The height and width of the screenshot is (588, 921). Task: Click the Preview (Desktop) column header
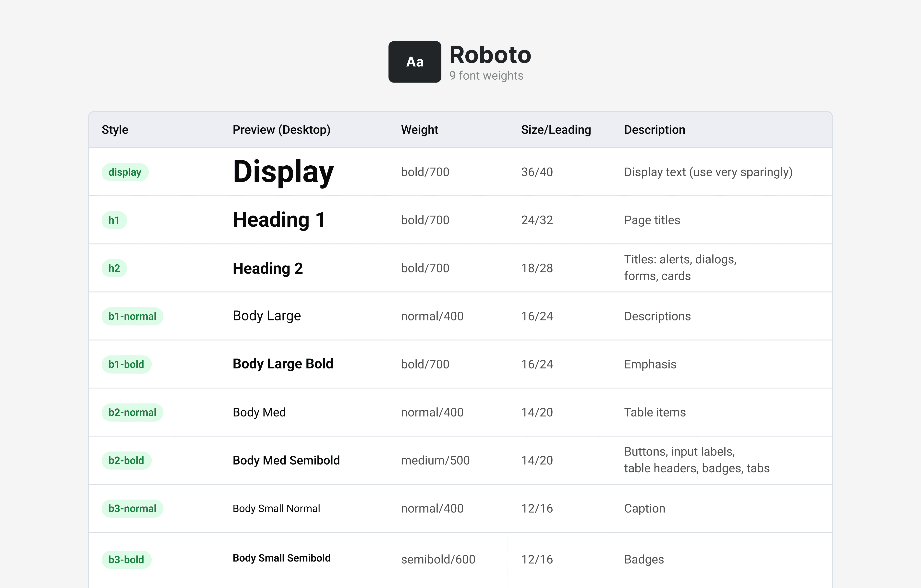coord(281,130)
